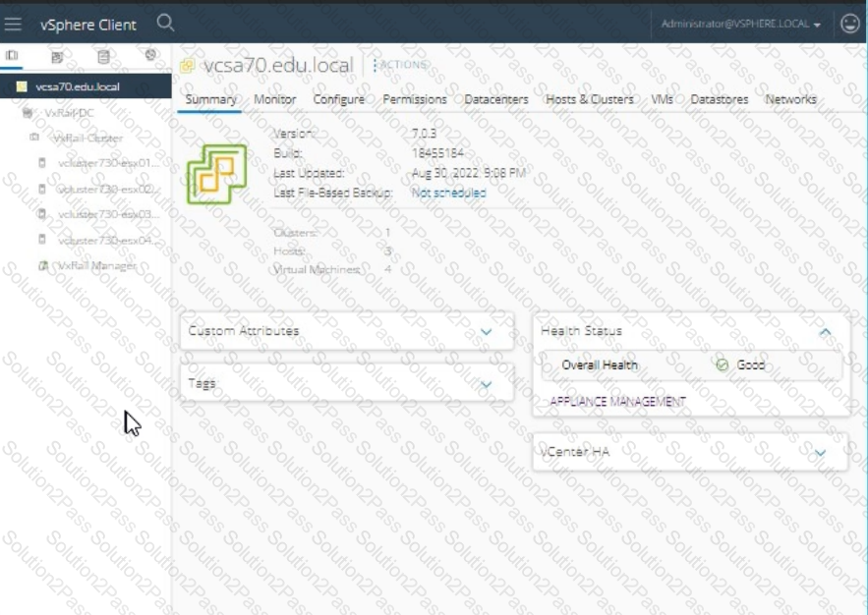Open the Networks tab
This screenshot has width=868, height=615.
(790, 99)
